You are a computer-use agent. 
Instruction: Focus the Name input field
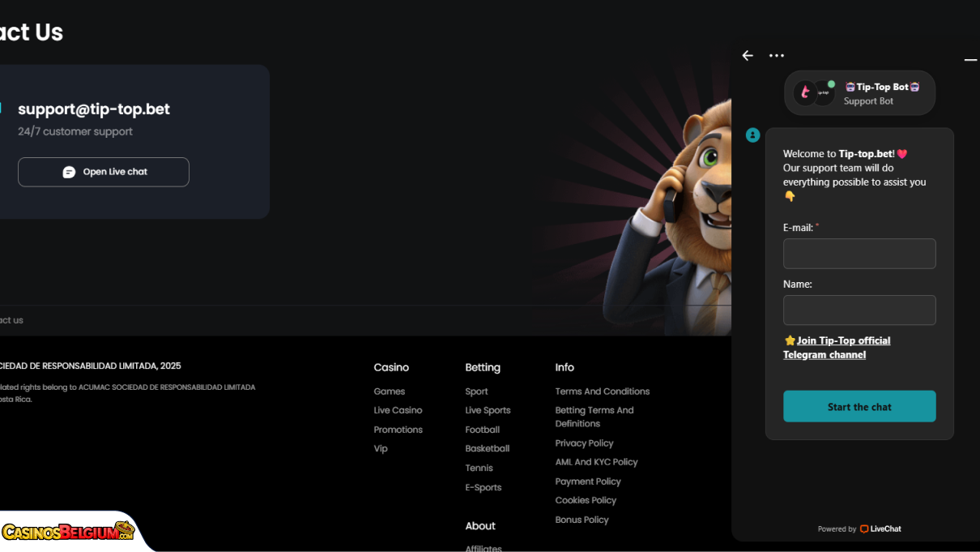pyautogui.click(x=859, y=310)
